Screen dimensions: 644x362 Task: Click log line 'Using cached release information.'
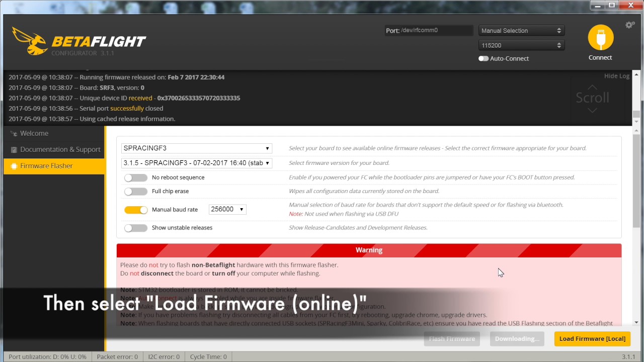92,119
